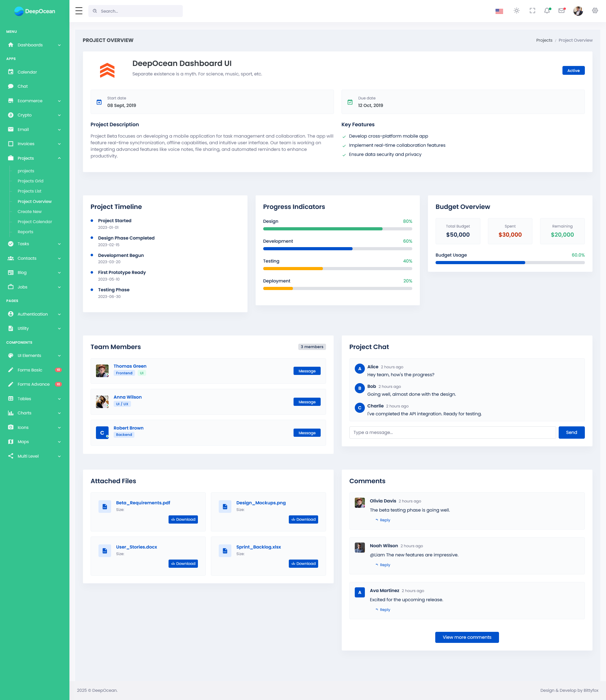The image size is (606, 700).
Task: Open the notifications bell icon
Action: point(547,11)
